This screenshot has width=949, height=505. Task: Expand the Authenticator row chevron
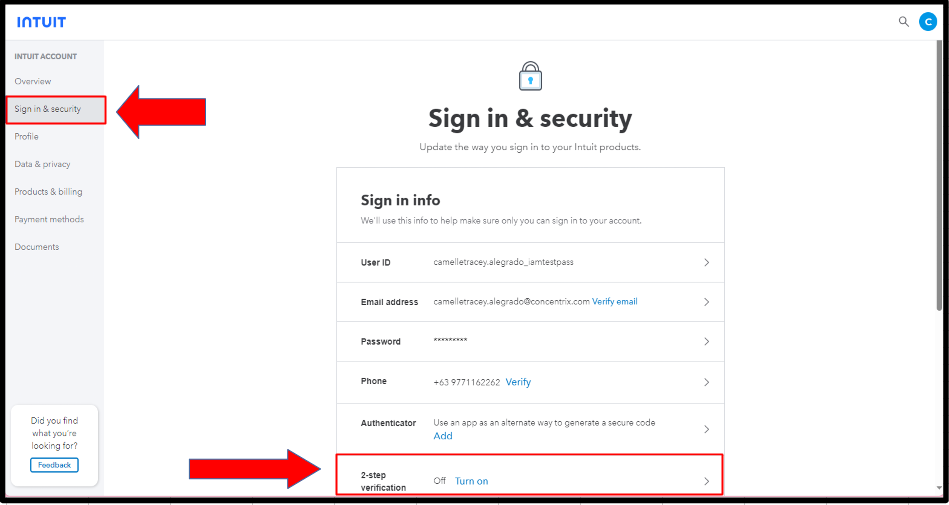(706, 429)
